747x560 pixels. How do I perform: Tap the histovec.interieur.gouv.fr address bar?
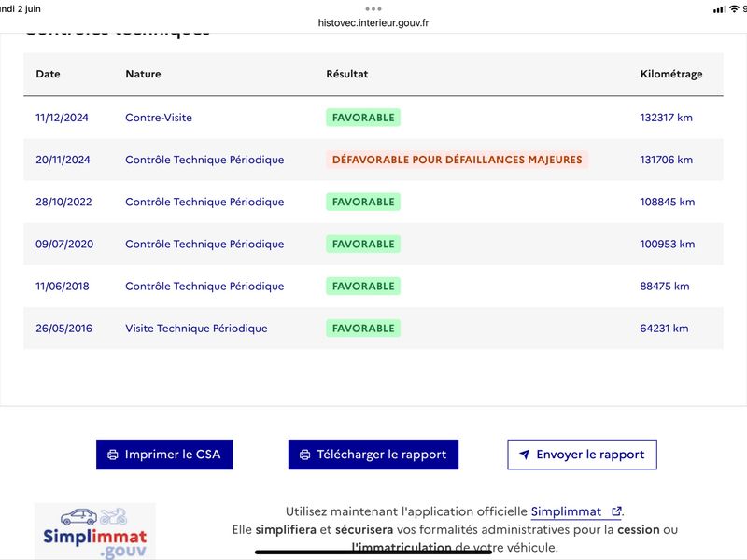coord(373,22)
